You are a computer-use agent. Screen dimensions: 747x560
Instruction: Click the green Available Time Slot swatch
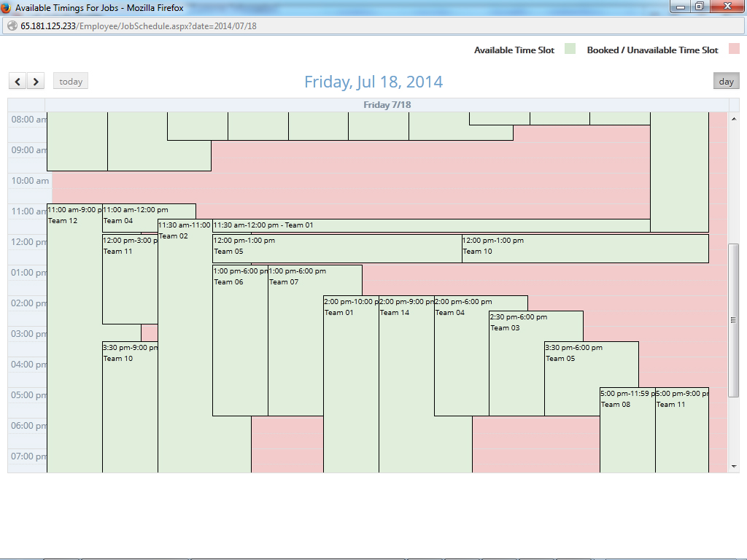[570, 49]
